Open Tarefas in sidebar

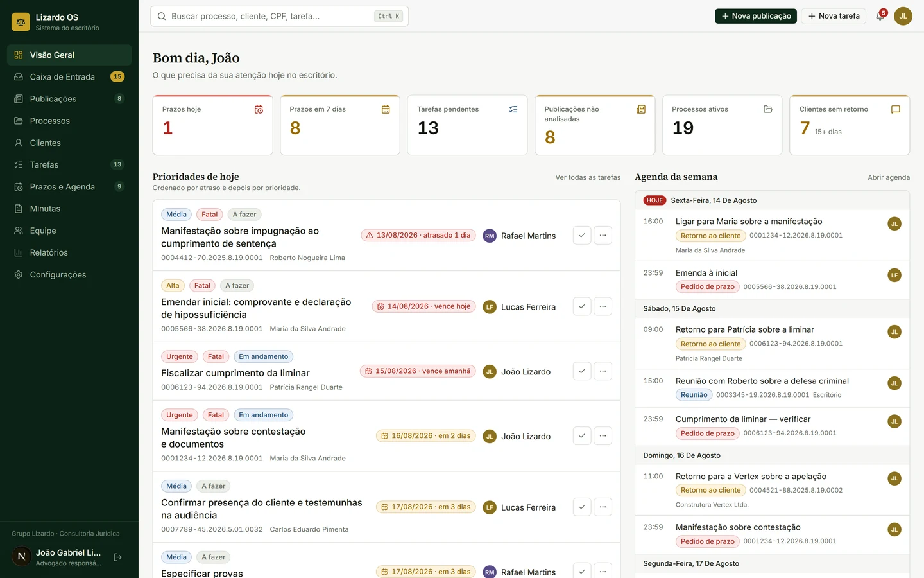(x=69, y=164)
